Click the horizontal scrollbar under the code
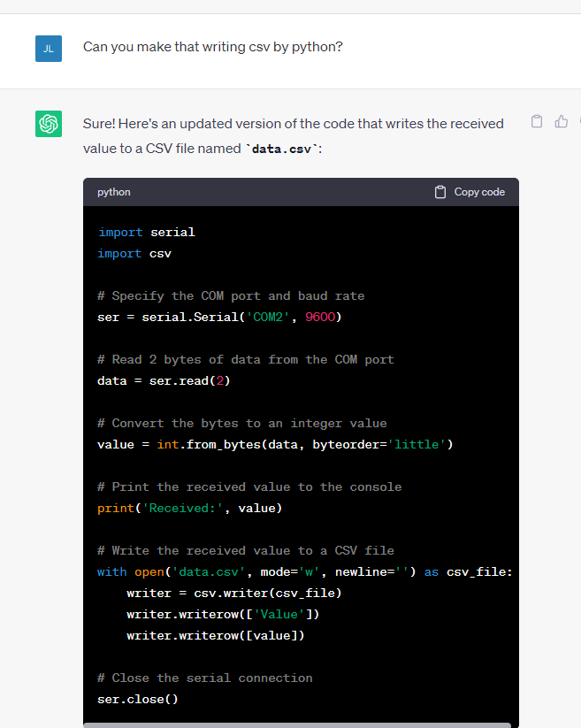Image resolution: width=581 pixels, height=728 pixels. (x=297, y=724)
